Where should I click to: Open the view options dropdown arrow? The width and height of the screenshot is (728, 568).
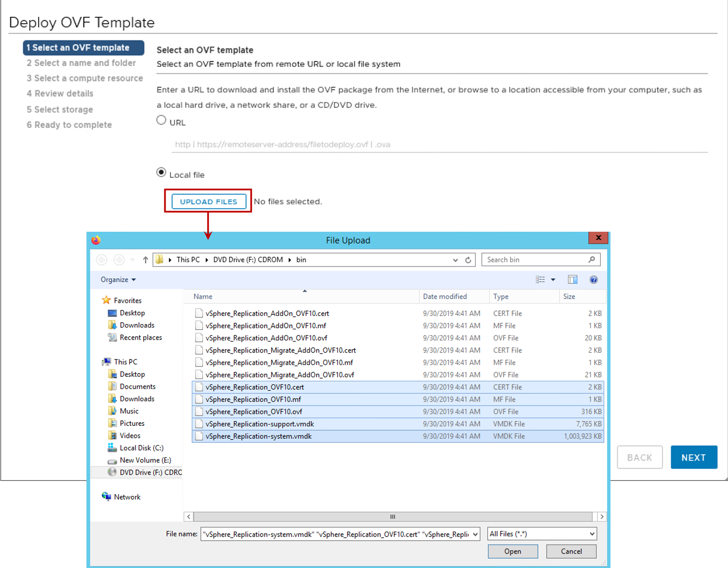[x=553, y=280]
